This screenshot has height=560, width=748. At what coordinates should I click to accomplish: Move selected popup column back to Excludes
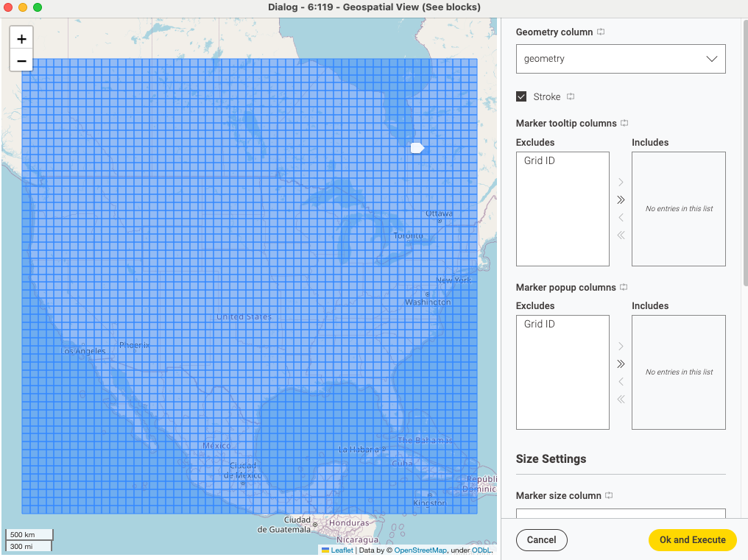coord(621,382)
